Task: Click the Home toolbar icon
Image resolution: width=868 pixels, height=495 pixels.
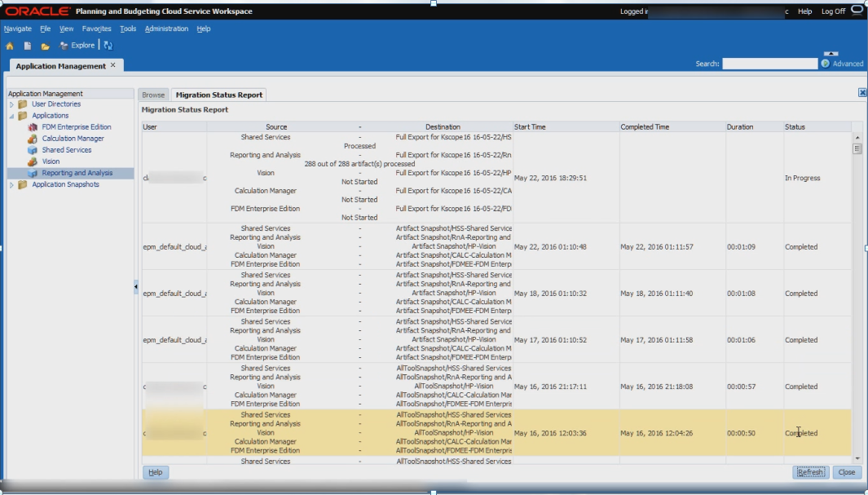Action: point(10,46)
